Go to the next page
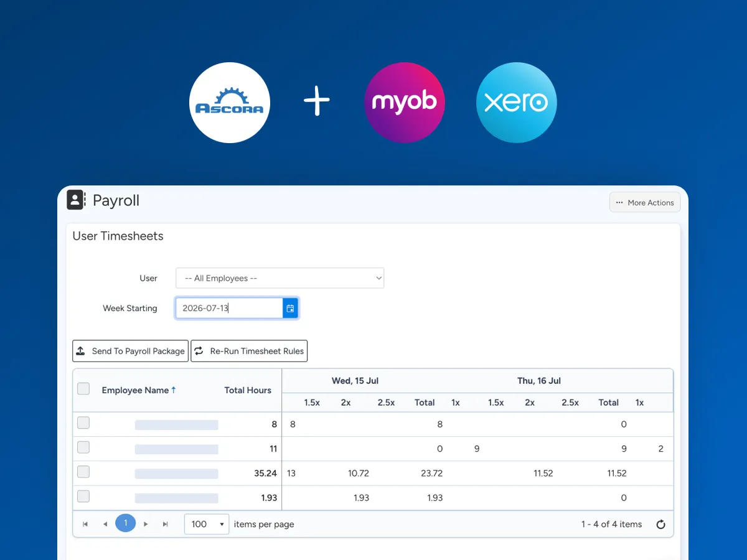Image resolution: width=747 pixels, height=560 pixels. 146,524
